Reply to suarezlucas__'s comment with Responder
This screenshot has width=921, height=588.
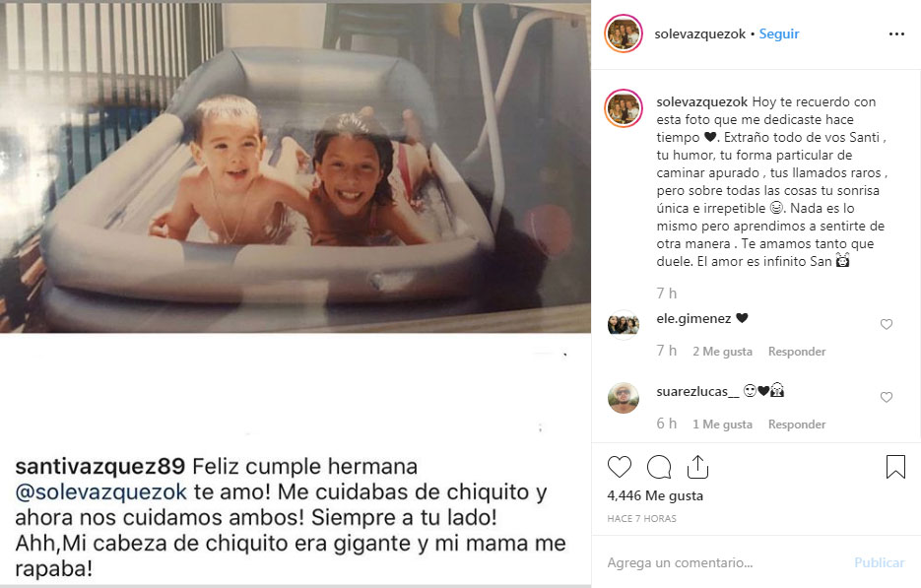click(797, 425)
